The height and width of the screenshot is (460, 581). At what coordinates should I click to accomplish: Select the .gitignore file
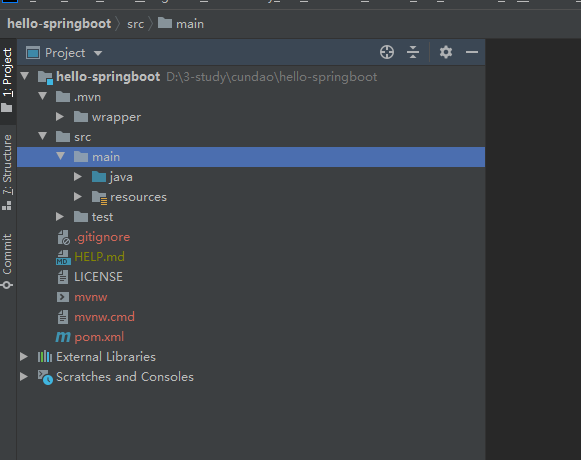tap(102, 237)
